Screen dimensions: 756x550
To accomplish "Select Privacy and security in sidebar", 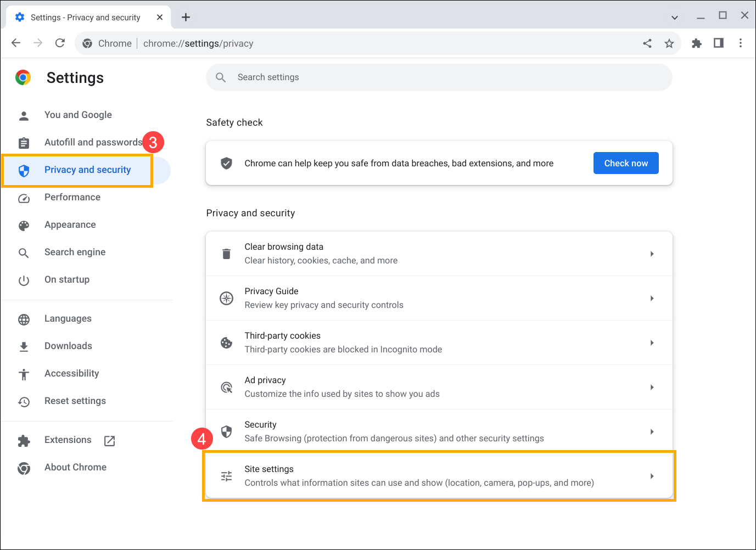I will tap(87, 170).
